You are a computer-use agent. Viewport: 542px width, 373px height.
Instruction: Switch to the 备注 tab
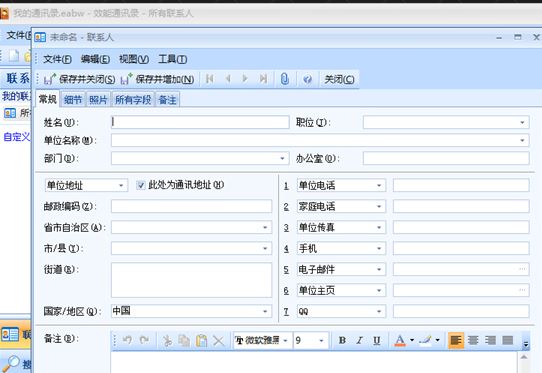tap(167, 100)
